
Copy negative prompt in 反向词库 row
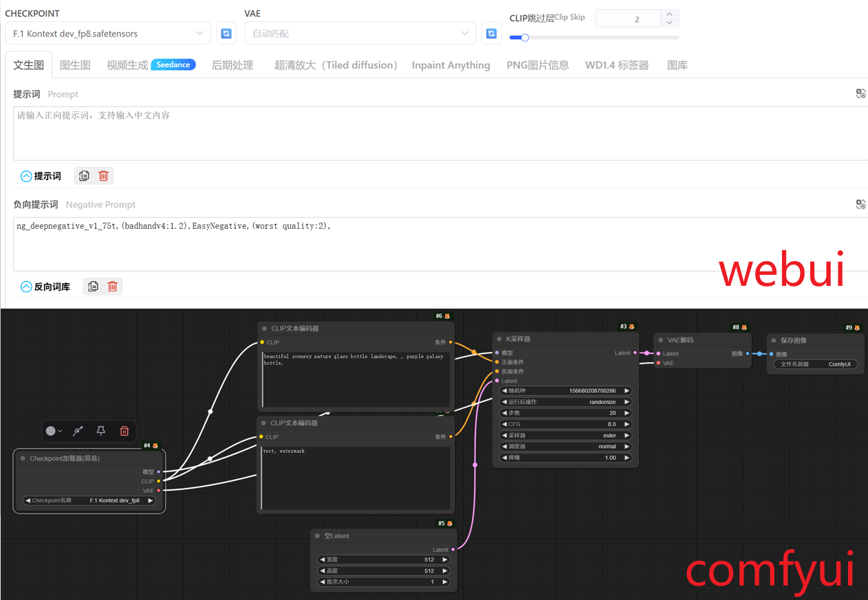click(93, 287)
